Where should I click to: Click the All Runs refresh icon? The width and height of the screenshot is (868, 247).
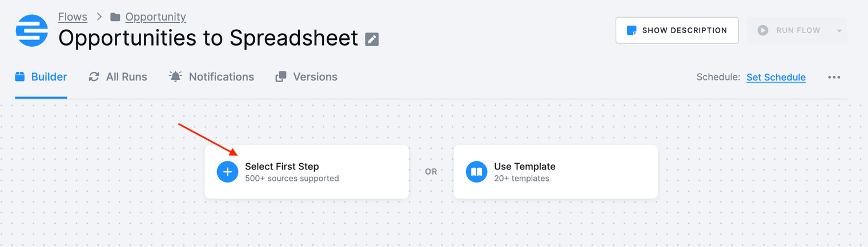click(x=94, y=76)
